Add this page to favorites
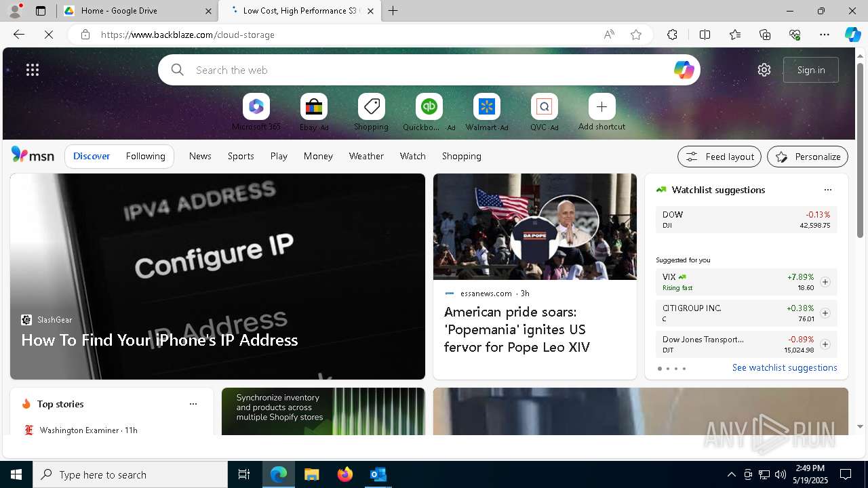Image resolution: width=868 pixels, height=488 pixels. (636, 35)
